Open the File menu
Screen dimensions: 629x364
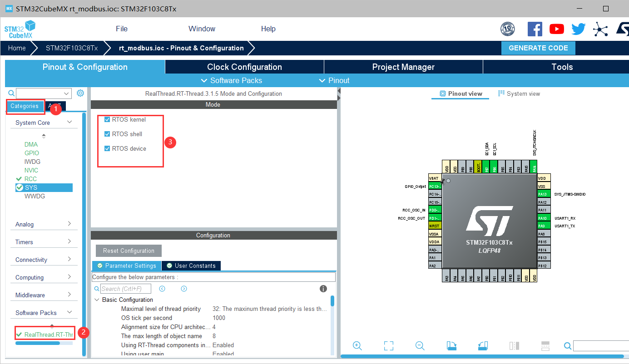pyautogui.click(x=122, y=29)
